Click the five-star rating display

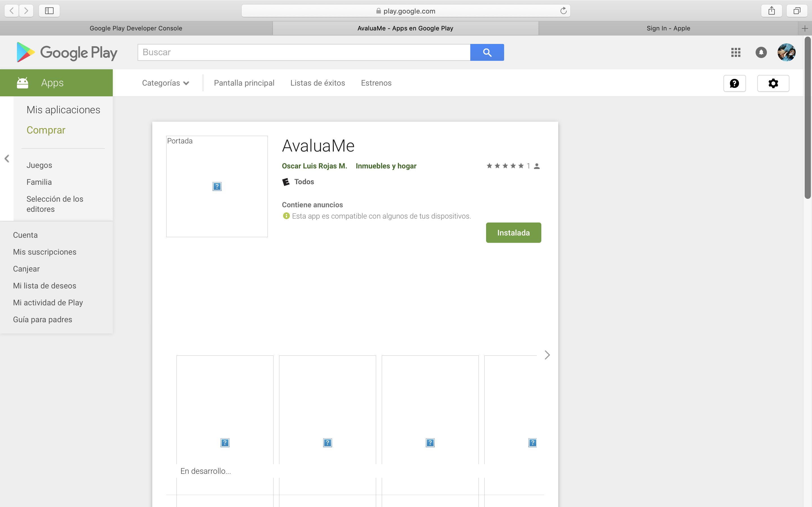pyautogui.click(x=505, y=166)
